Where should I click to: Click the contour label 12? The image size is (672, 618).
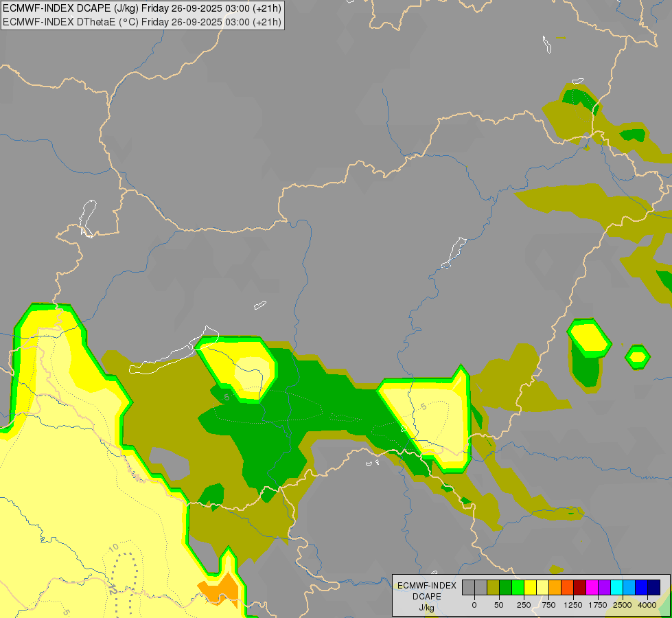(x=113, y=589)
